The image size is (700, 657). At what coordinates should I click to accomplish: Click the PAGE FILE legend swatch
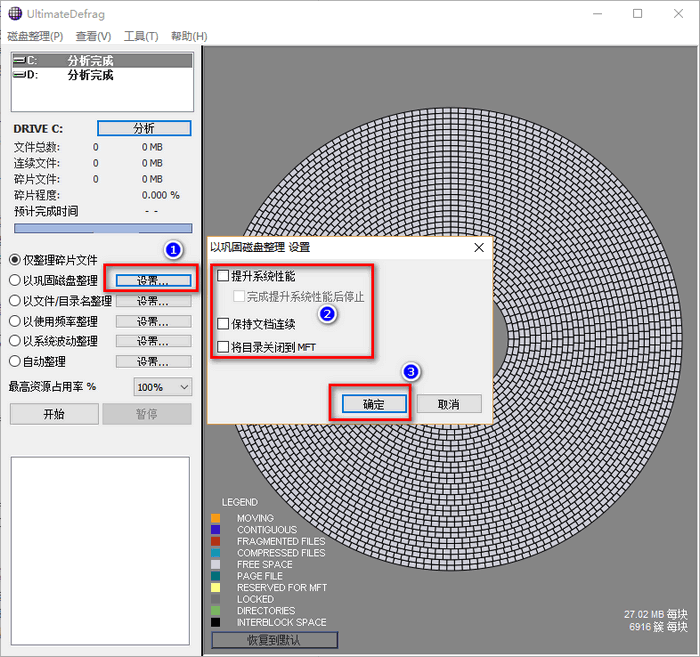(216, 576)
